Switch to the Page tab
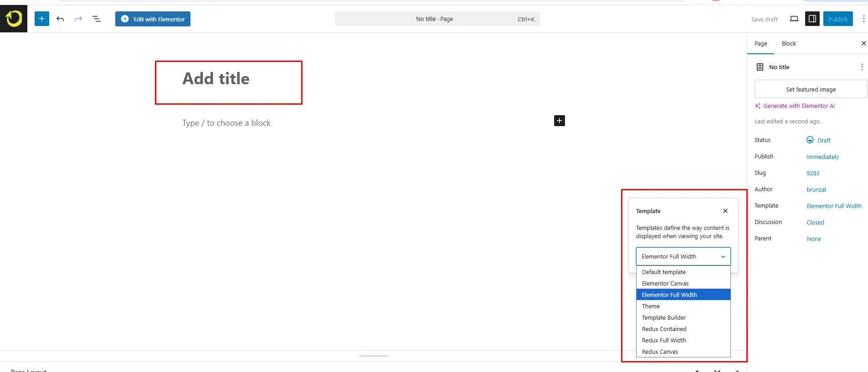 point(761,44)
